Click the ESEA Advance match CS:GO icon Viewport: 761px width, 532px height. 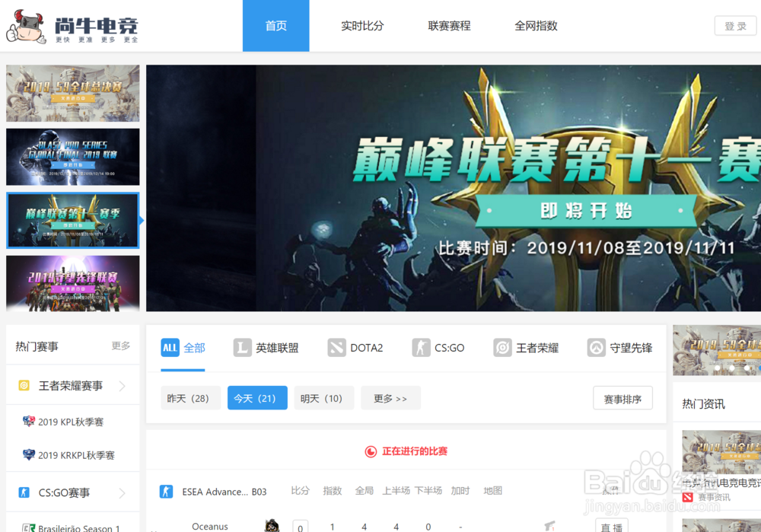pyautogui.click(x=166, y=491)
